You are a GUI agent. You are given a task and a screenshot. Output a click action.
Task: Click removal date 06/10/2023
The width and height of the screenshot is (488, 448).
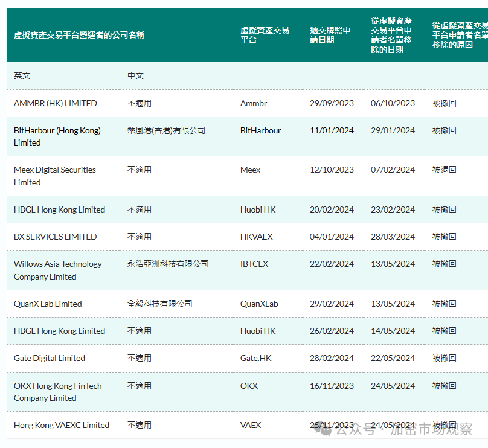pyautogui.click(x=393, y=103)
